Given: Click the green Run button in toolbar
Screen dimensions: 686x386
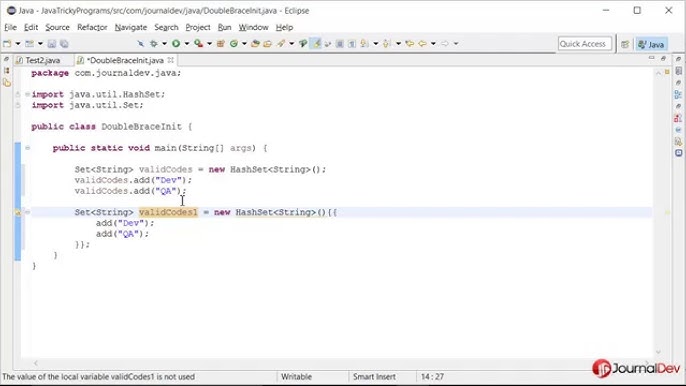Looking at the screenshot, I should (176, 43).
